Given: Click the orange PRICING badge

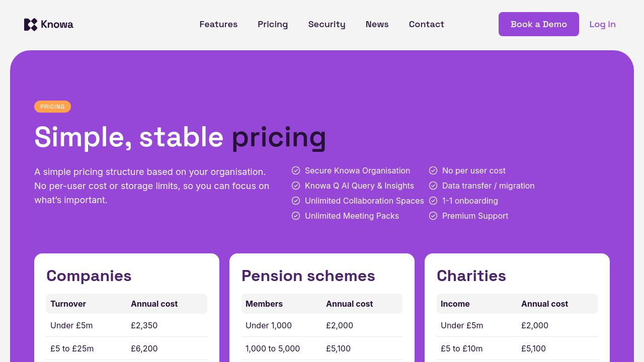Looking at the screenshot, I should tap(52, 107).
